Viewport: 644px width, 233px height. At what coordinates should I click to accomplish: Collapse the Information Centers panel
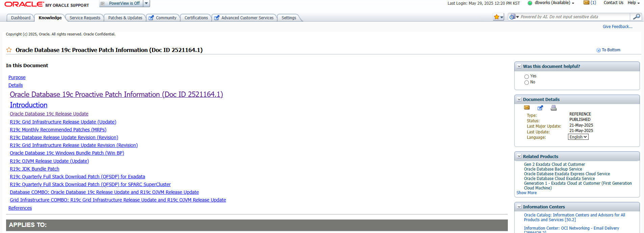click(x=519, y=207)
